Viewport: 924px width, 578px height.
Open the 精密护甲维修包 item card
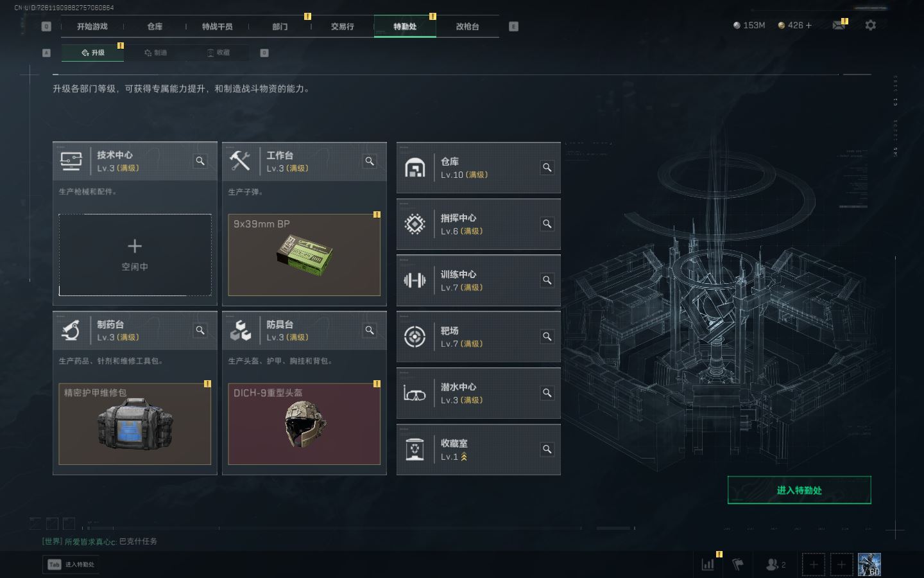tap(135, 424)
